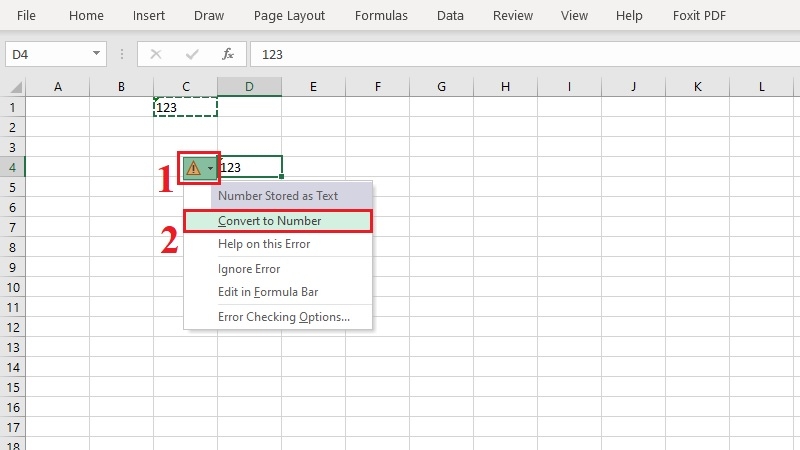The height and width of the screenshot is (450, 800).
Task: Click the Number Stored as Text header
Action: [x=291, y=195]
